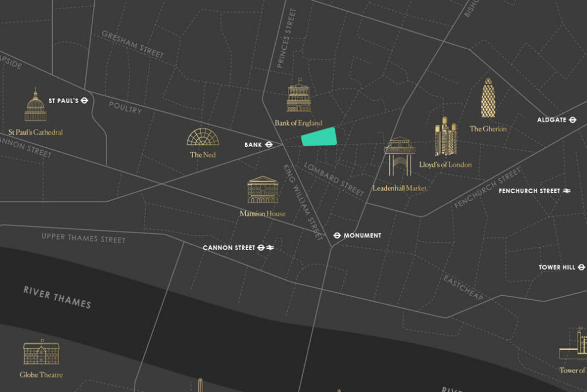Click the Leadenhall Market arch icon
This screenshot has width=587, height=392.
click(x=400, y=157)
